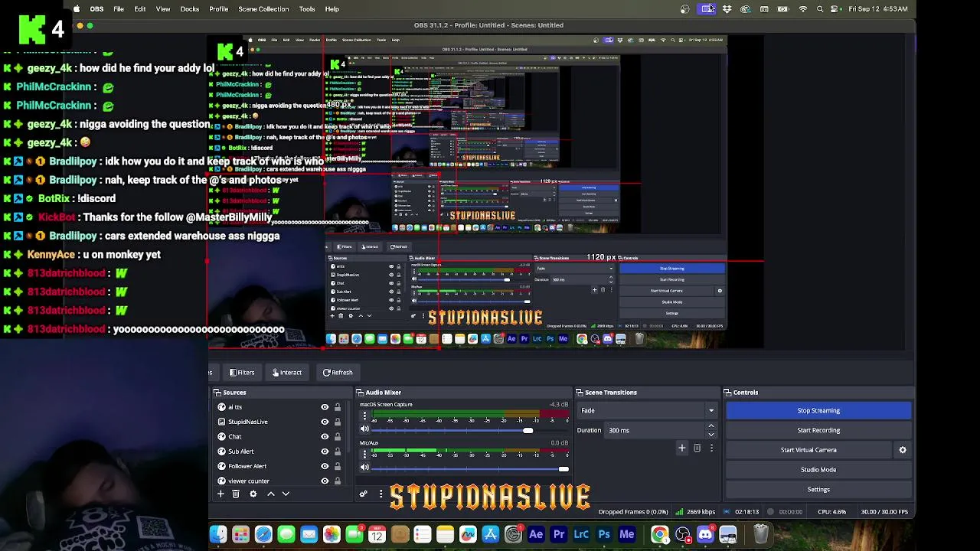
Task: Open the Scene Collection menu
Action: coord(263,9)
